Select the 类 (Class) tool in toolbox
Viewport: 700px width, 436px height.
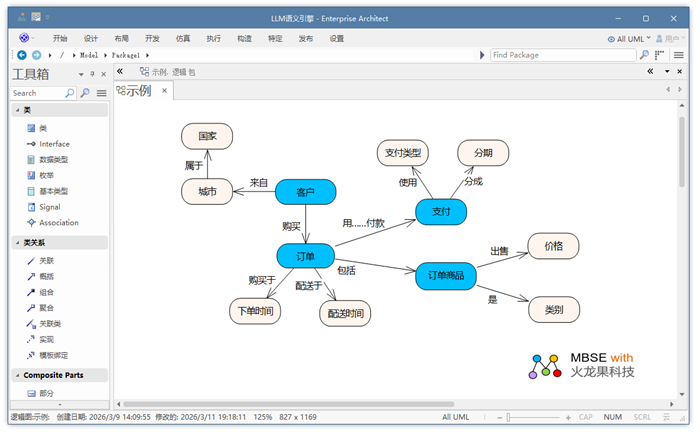pos(43,128)
